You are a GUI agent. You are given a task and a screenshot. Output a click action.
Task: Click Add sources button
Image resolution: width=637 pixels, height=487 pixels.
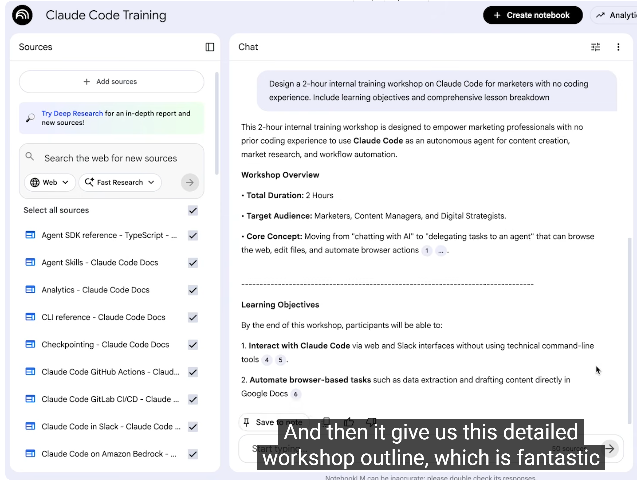click(x=111, y=82)
